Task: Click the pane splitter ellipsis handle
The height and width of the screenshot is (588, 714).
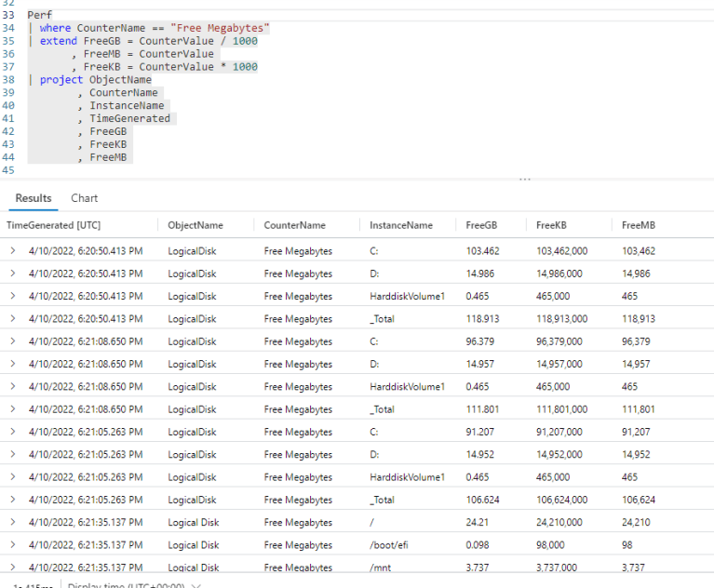Action: (525, 180)
